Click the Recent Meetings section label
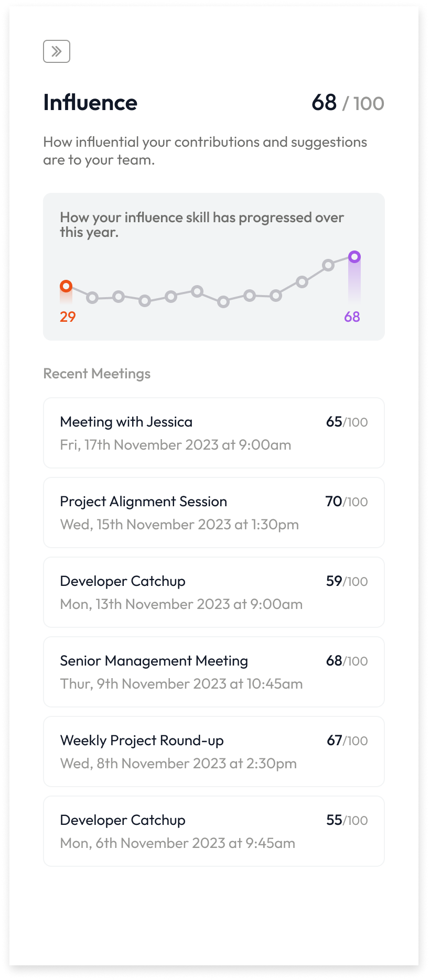Viewport: 430px width, 980px height. point(97,374)
